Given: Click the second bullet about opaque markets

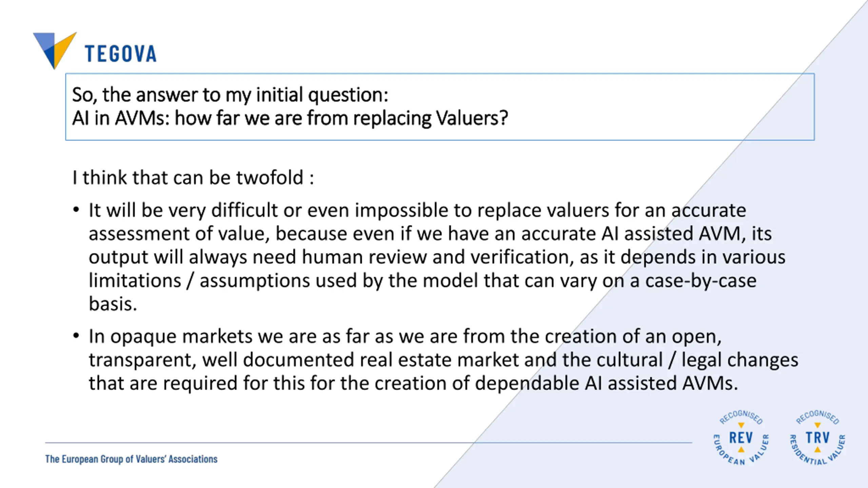Looking at the screenshot, I should click(x=443, y=360).
